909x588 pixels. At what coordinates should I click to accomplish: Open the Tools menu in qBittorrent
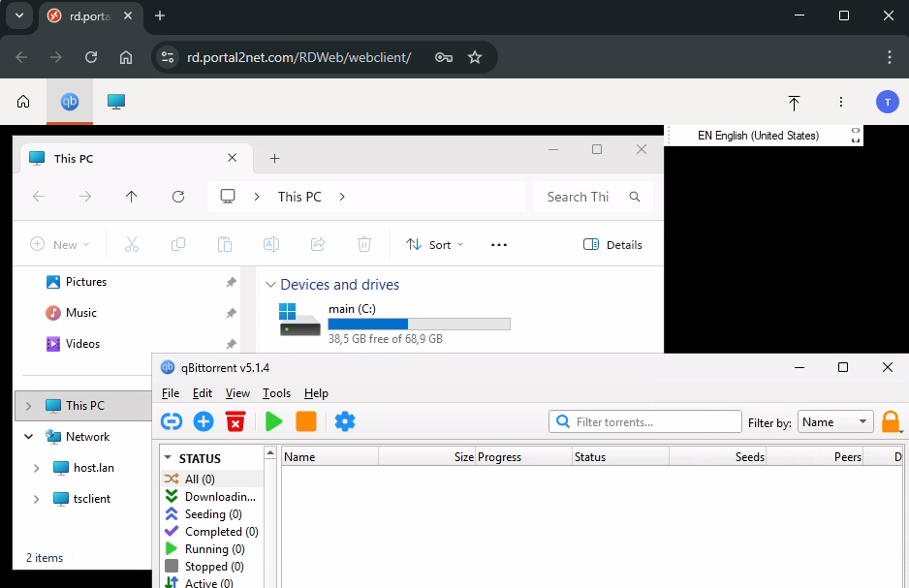(x=276, y=393)
